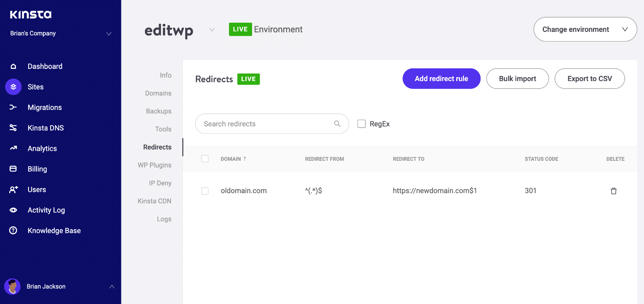
Task: Delete the oldomain.com redirect rule
Action: pyautogui.click(x=614, y=191)
